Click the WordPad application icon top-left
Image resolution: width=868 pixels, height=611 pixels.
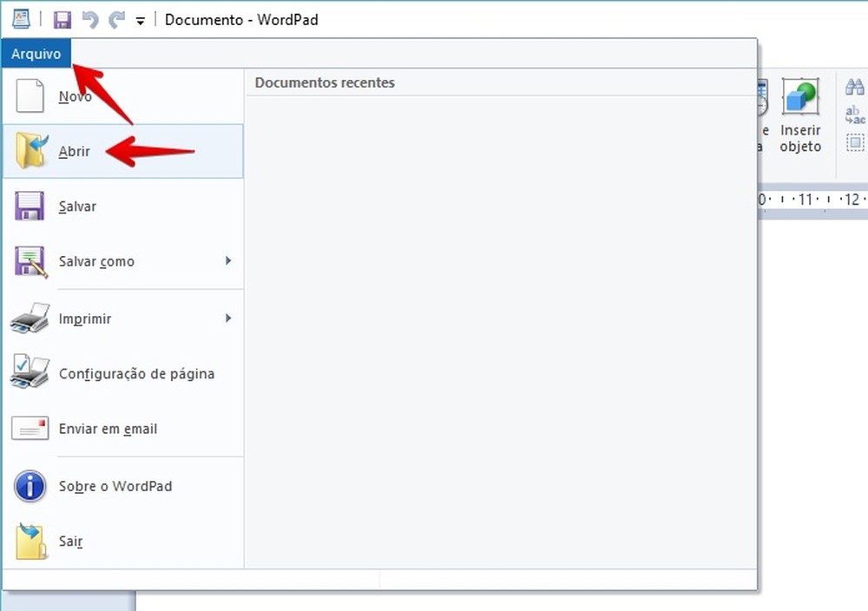coord(20,17)
